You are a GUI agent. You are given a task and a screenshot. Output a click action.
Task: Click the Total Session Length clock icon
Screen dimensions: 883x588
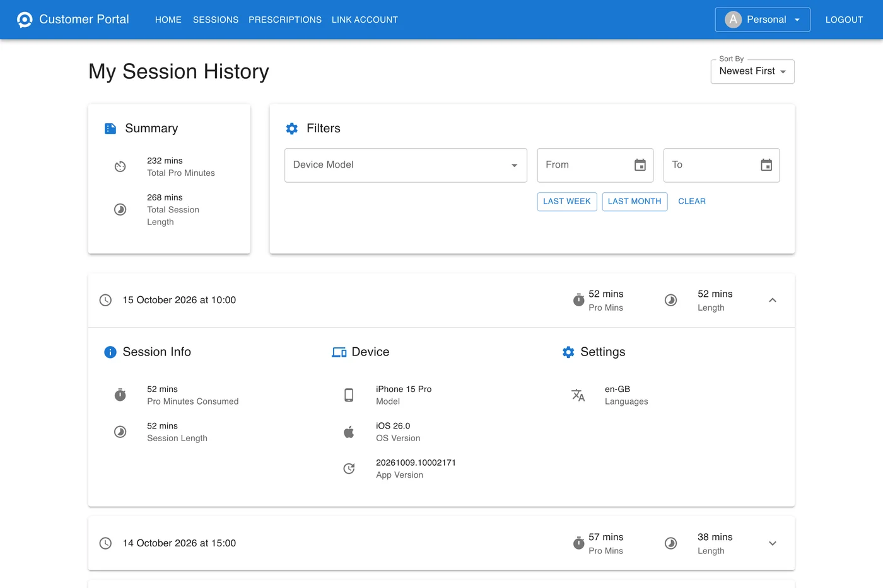[x=120, y=209]
